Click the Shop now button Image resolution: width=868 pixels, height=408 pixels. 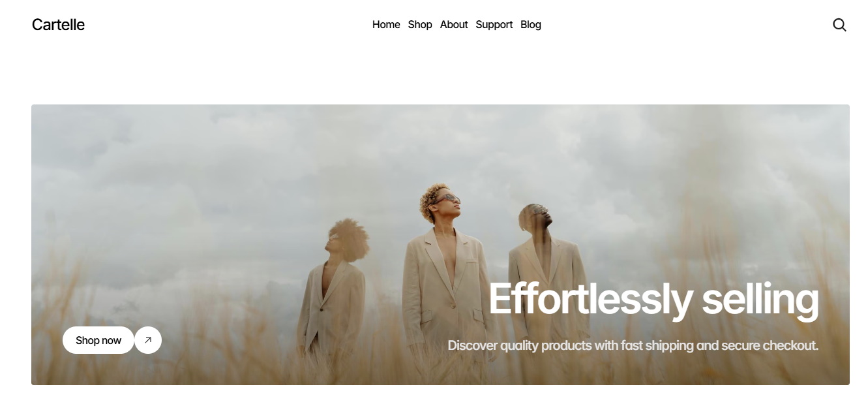(x=98, y=340)
